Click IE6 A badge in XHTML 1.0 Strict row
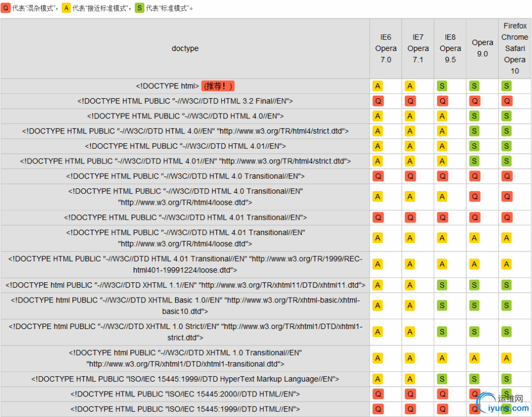Image resolution: width=532 pixels, height=417 pixels. [378, 332]
